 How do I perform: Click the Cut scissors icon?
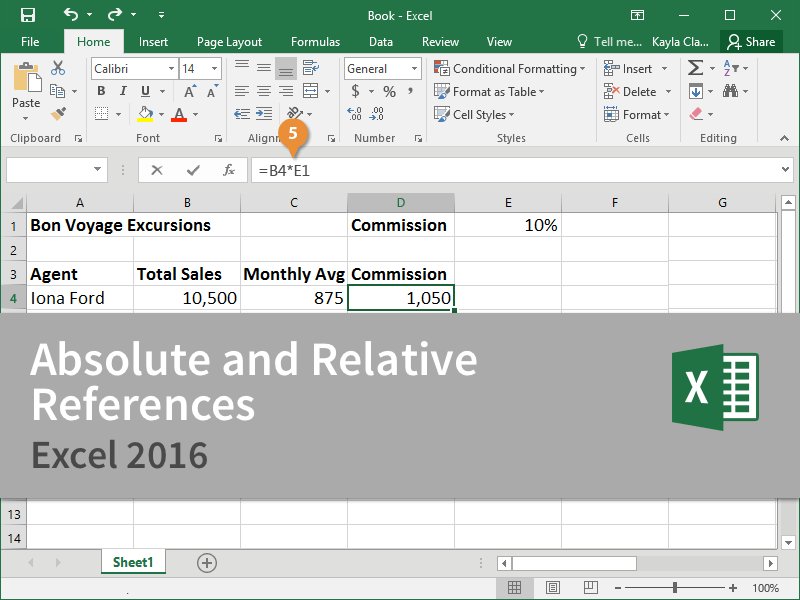tap(58, 68)
